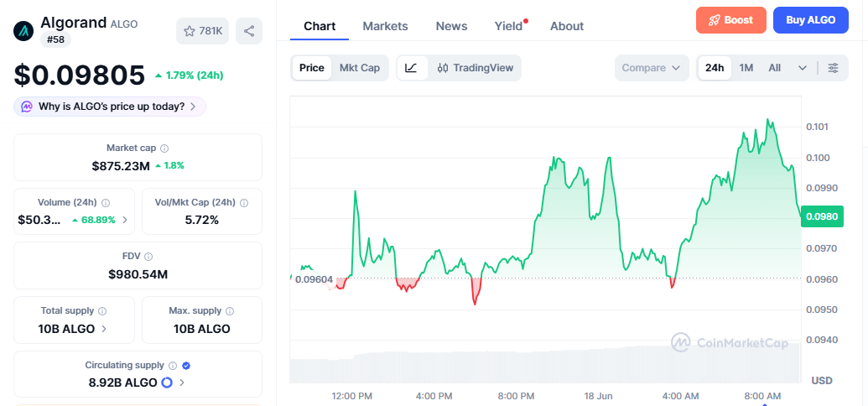Open the Chart tab
The height and width of the screenshot is (406, 868).
coord(320,26)
